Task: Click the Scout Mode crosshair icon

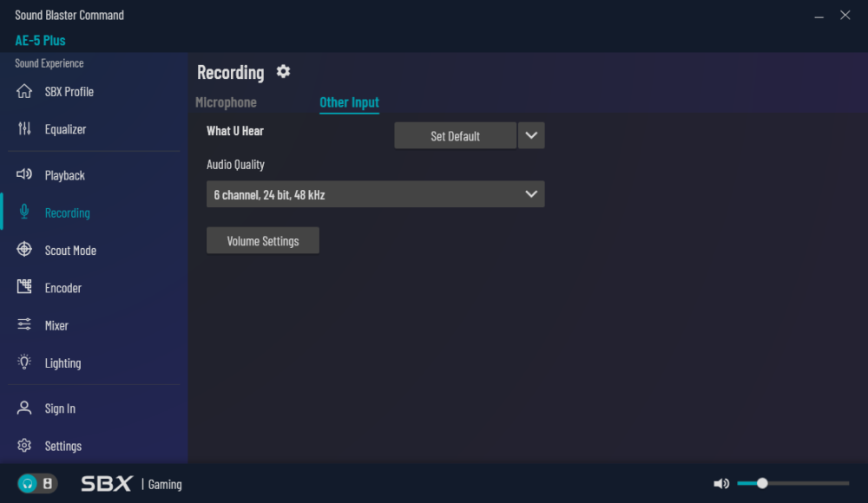Action: pos(23,250)
